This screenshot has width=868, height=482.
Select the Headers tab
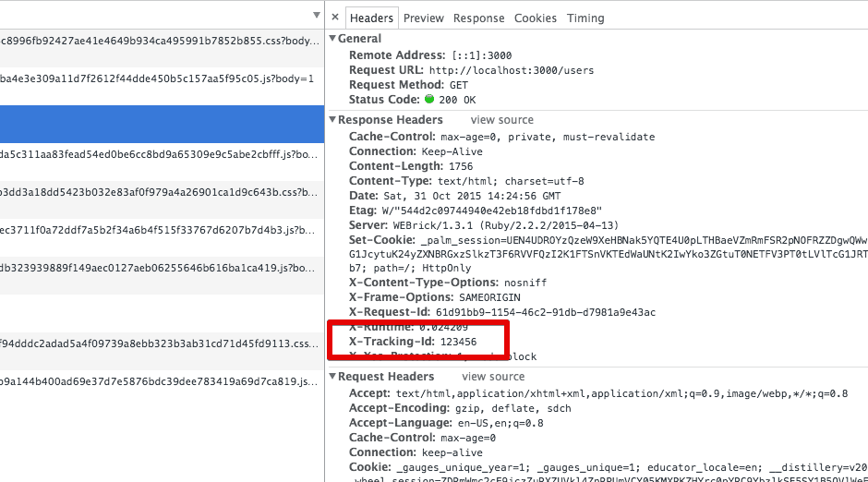(x=371, y=18)
